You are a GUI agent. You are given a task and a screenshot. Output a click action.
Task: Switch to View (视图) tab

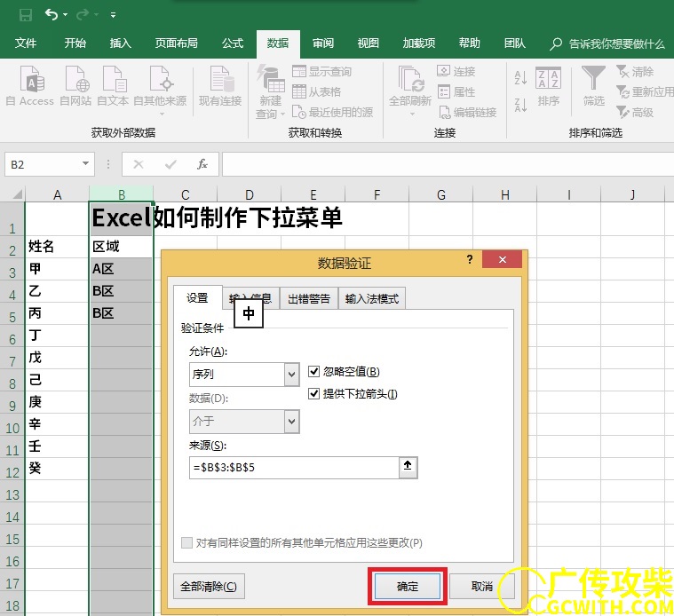click(x=368, y=43)
